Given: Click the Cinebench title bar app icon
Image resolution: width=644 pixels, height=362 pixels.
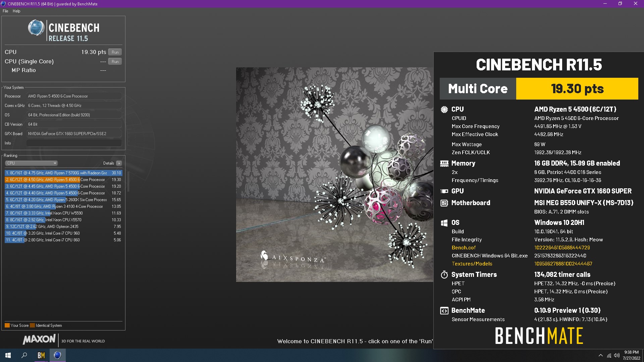Looking at the screenshot, I should click(x=4, y=4).
